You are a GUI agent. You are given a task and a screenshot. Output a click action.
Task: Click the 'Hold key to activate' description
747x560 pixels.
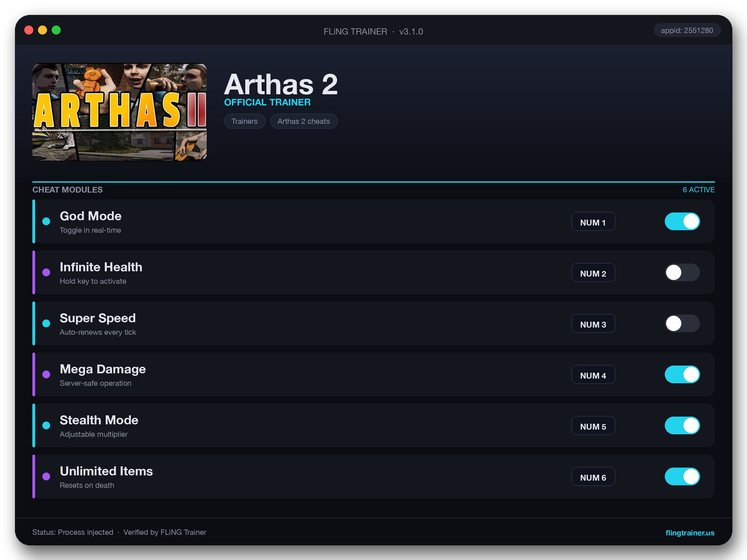(93, 281)
